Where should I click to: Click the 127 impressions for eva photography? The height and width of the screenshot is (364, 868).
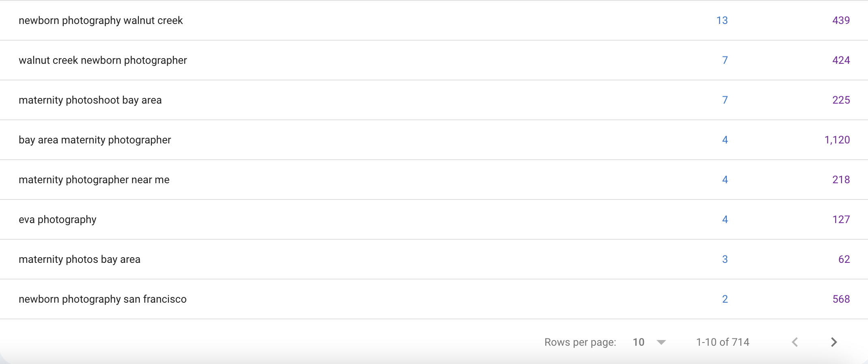[x=841, y=219]
